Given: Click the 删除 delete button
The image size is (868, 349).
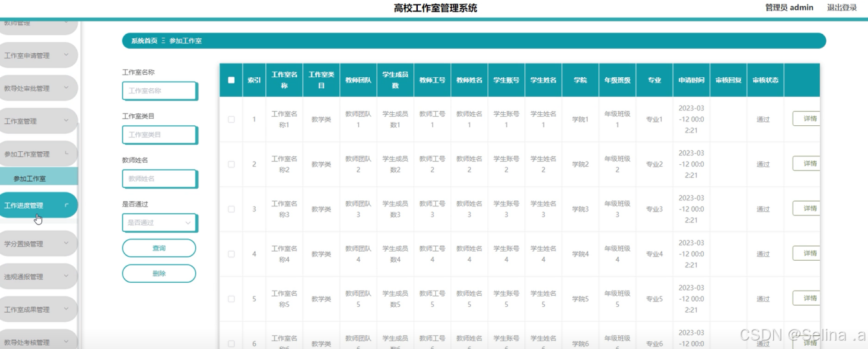Looking at the screenshot, I should [x=159, y=273].
